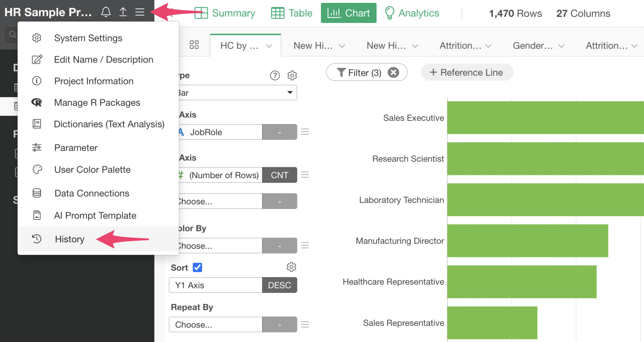Uncheck the Sort checkbox
Image resolution: width=644 pixels, height=342 pixels.
[197, 267]
